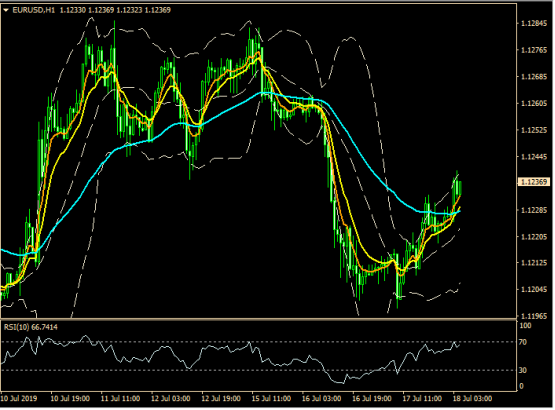Image resolution: width=555 pixels, height=410 pixels.
Task: Click the small triangle beside EURUSD,H1
Action: click(6, 10)
